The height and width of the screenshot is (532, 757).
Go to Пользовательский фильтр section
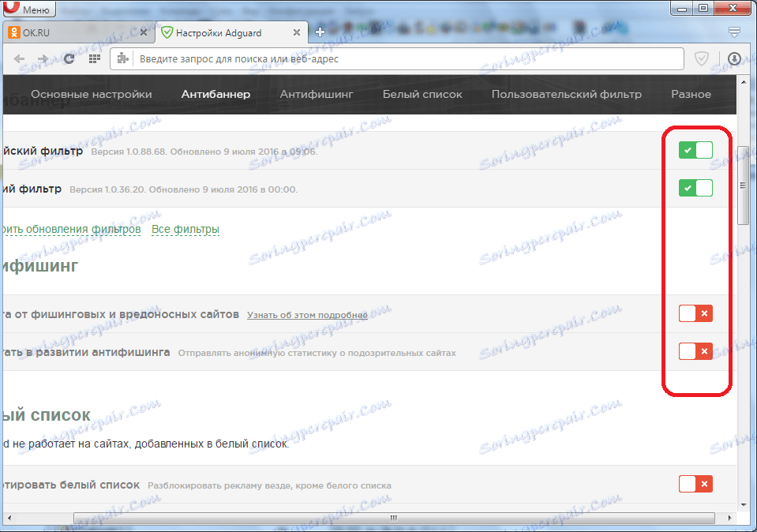[x=567, y=94]
